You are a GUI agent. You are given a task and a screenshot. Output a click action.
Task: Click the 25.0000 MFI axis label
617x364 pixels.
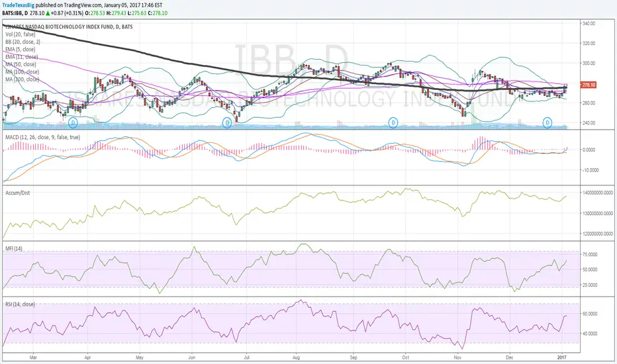[590, 285]
